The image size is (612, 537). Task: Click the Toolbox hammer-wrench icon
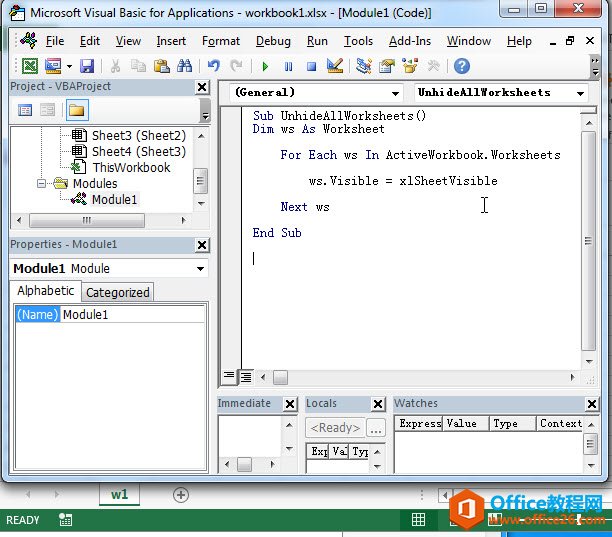click(433, 66)
